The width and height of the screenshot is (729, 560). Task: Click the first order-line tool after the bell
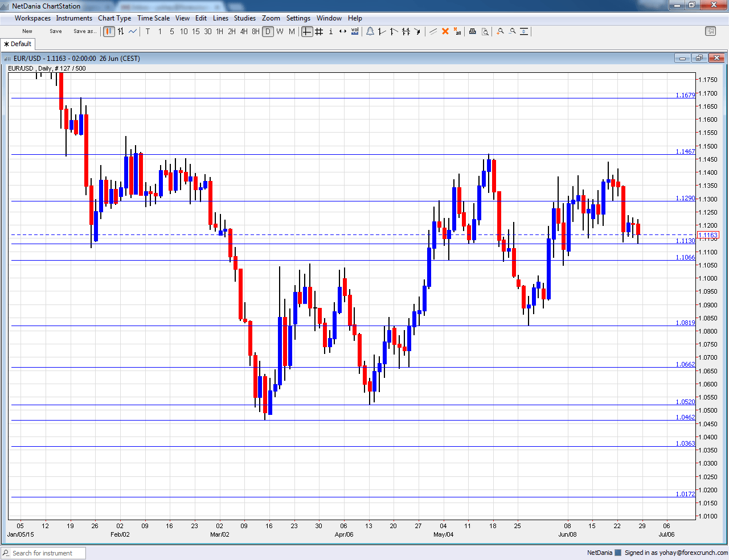(382, 31)
